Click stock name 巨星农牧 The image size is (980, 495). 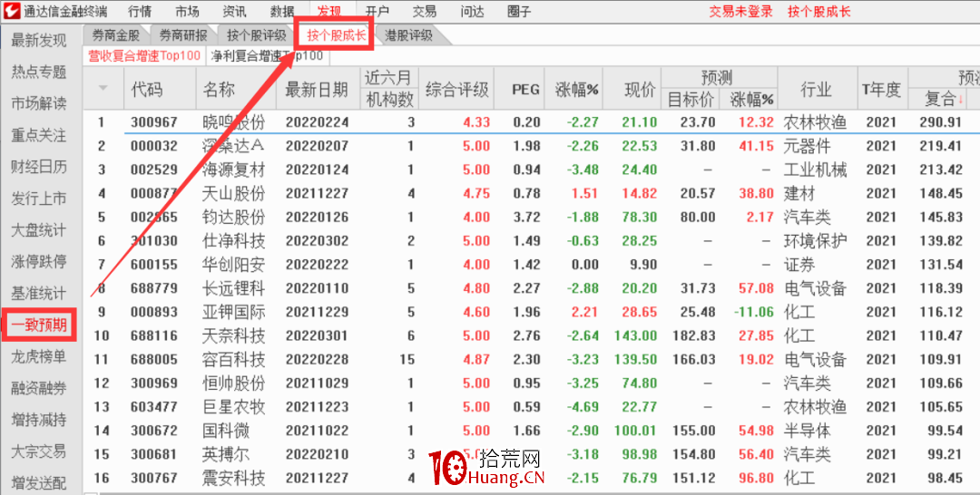234,407
